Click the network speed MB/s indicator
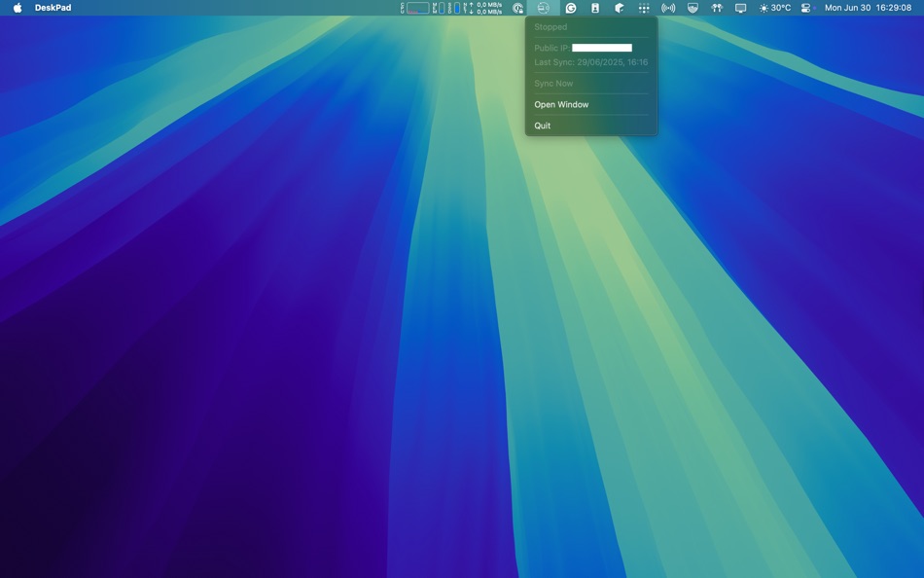 pyautogui.click(x=483, y=8)
